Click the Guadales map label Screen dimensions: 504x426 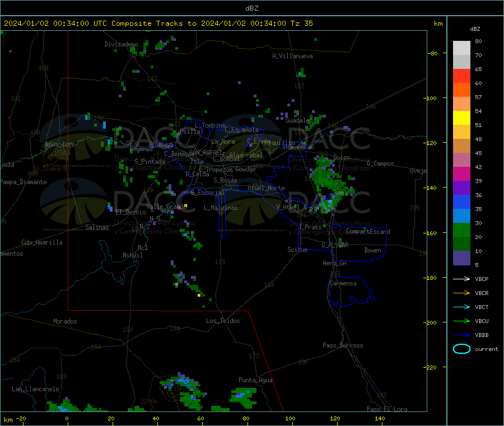[299, 120]
